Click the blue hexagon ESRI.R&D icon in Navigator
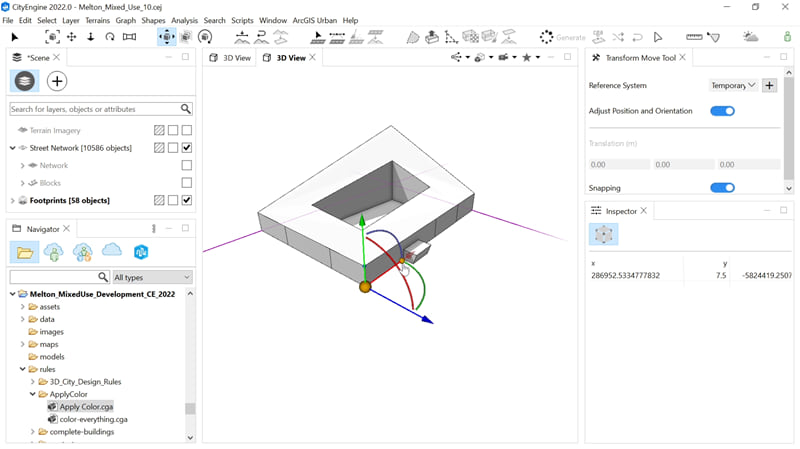800x449 pixels. pyautogui.click(x=141, y=252)
